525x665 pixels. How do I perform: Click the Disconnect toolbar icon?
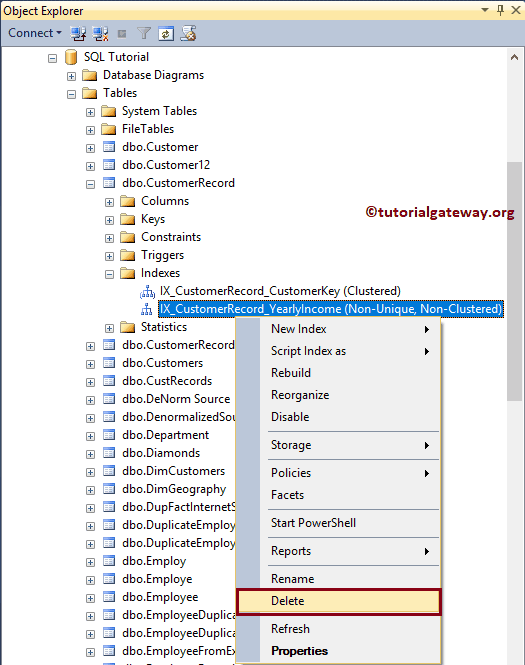[x=101, y=34]
